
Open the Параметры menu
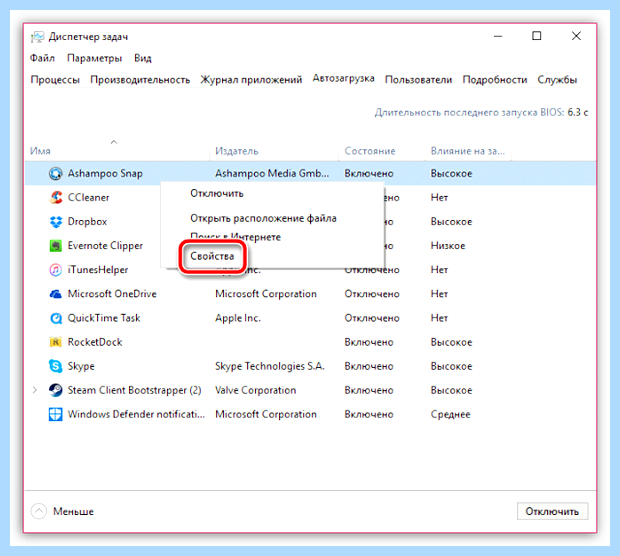[95, 58]
